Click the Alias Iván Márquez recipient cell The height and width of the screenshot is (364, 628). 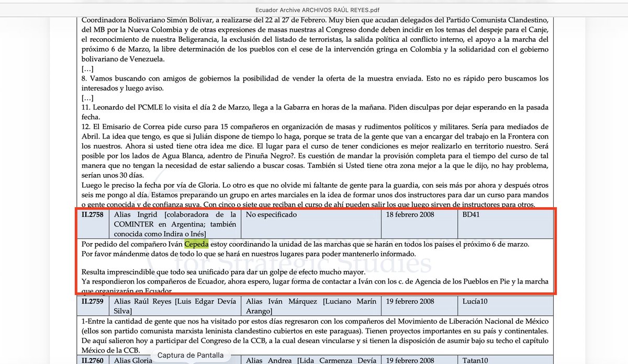click(311, 306)
